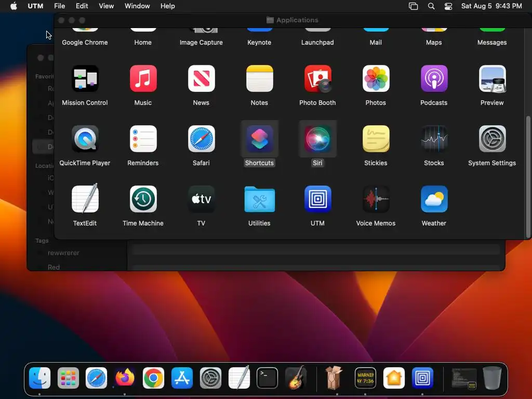Click the Applications window vertical scrollbar

click(x=528, y=177)
